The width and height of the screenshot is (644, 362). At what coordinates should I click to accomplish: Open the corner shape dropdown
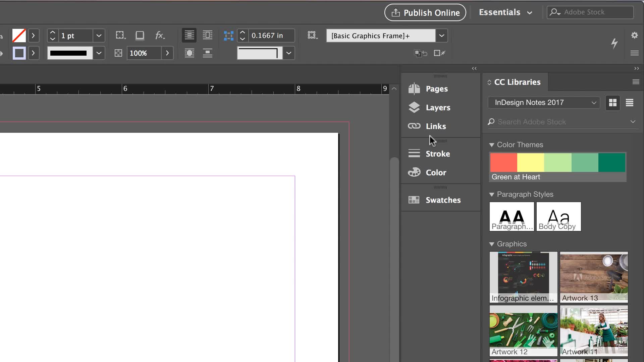(289, 53)
